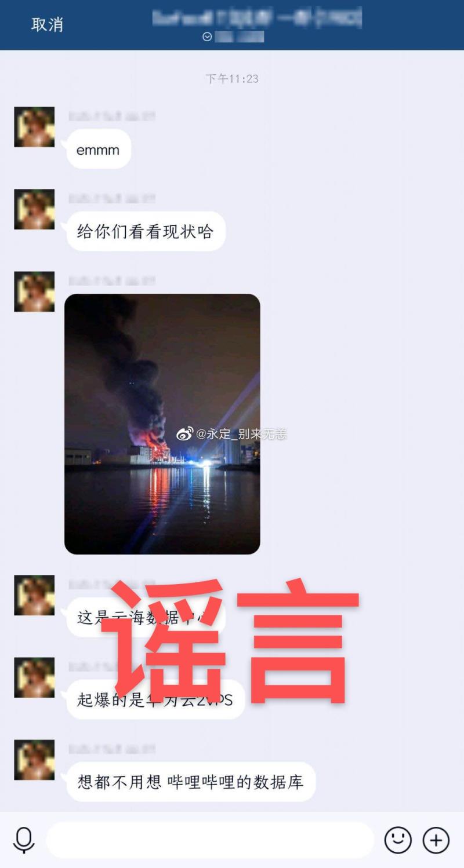Screen dimensions: 464x868
Task: Select the 想都不用想 哔哩哔哩的数据库 bubble
Action: 191,782
